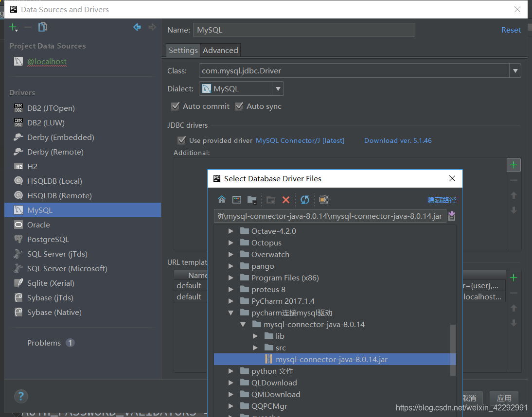
Task: Open the MySQL Connector/J [latest] link
Action: pyautogui.click(x=300, y=140)
